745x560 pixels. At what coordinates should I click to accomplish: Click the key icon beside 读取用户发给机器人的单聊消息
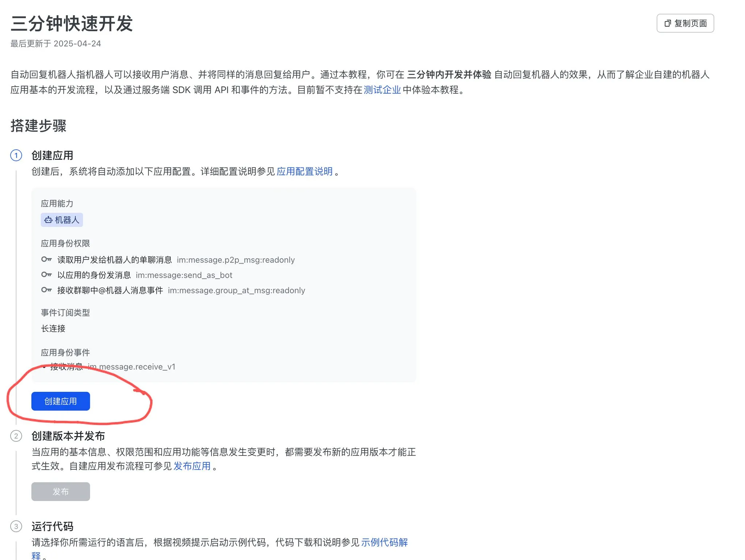point(47,260)
